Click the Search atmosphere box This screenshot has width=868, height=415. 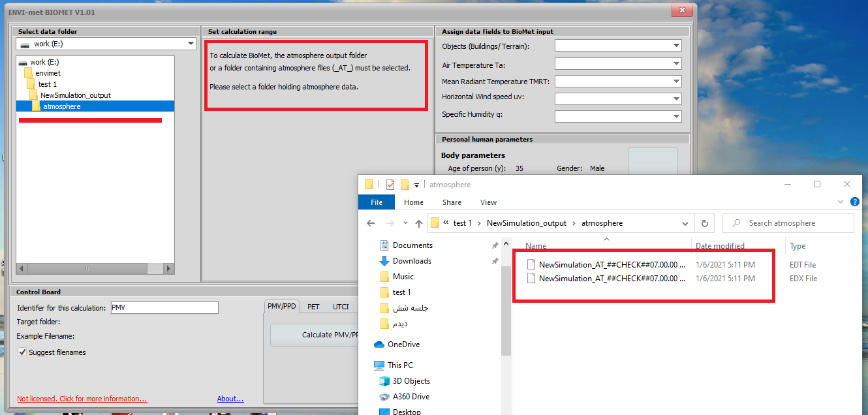coord(788,223)
